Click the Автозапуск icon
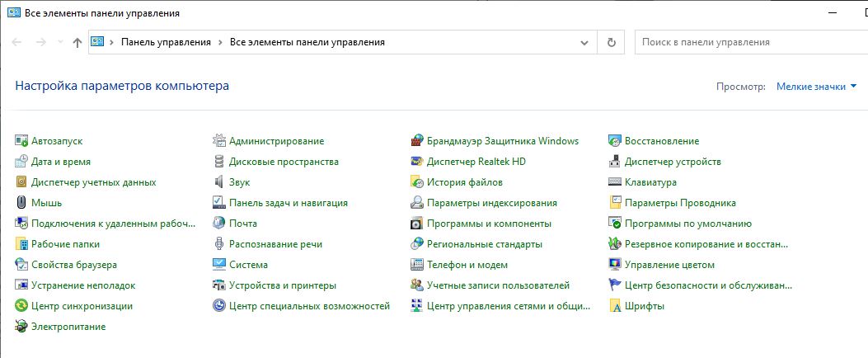 22,141
